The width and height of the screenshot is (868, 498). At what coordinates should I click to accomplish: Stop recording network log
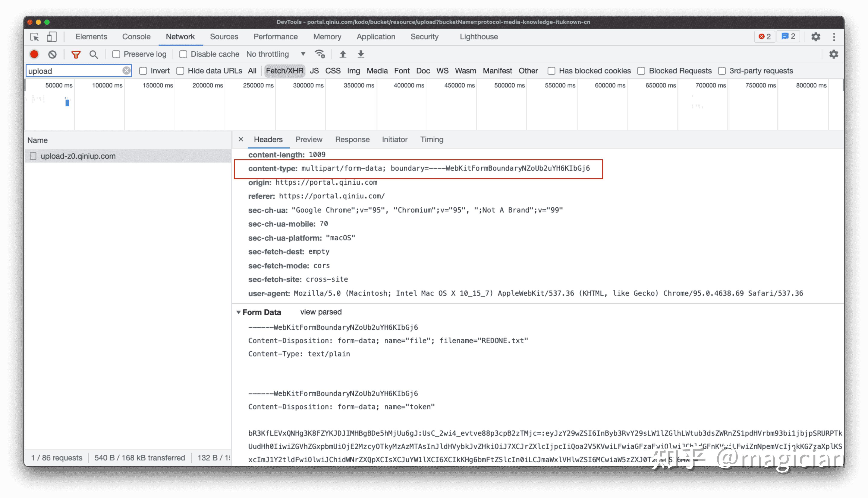coord(34,54)
